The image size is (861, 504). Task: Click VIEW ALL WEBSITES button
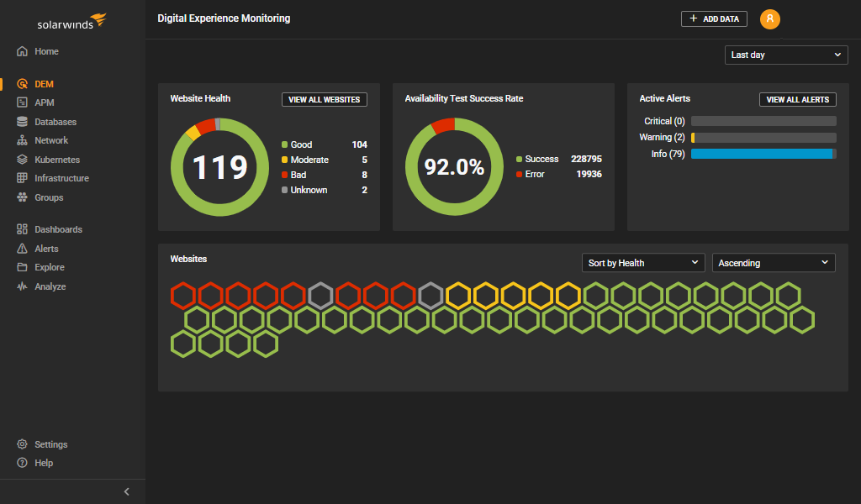pos(324,99)
